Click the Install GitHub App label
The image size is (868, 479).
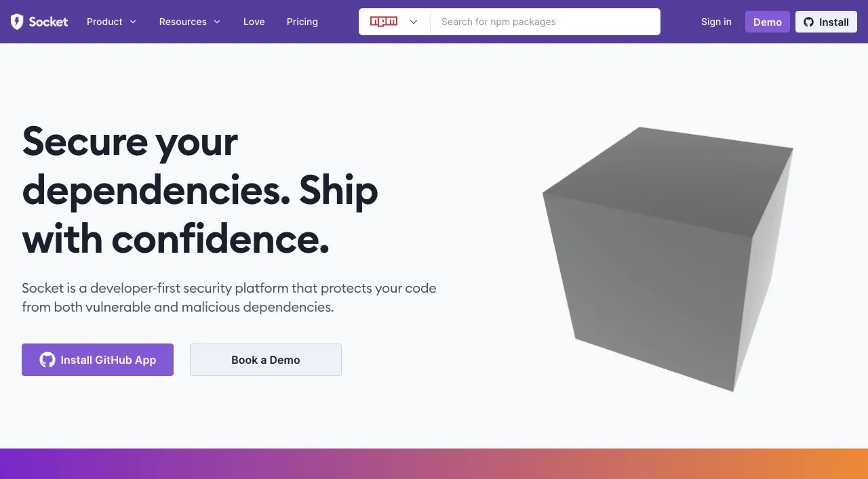point(108,360)
